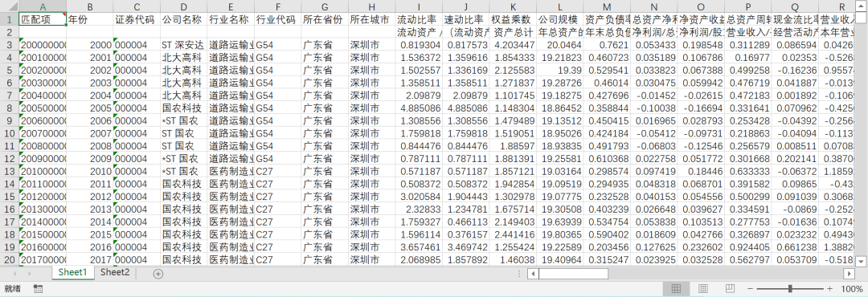Click the macro recording icon in status bar
868x297 pixels.
click(x=39, y=289)
